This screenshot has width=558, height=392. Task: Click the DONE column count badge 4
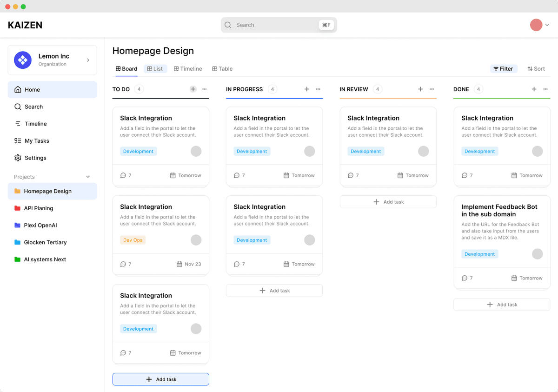pos(478,89)
